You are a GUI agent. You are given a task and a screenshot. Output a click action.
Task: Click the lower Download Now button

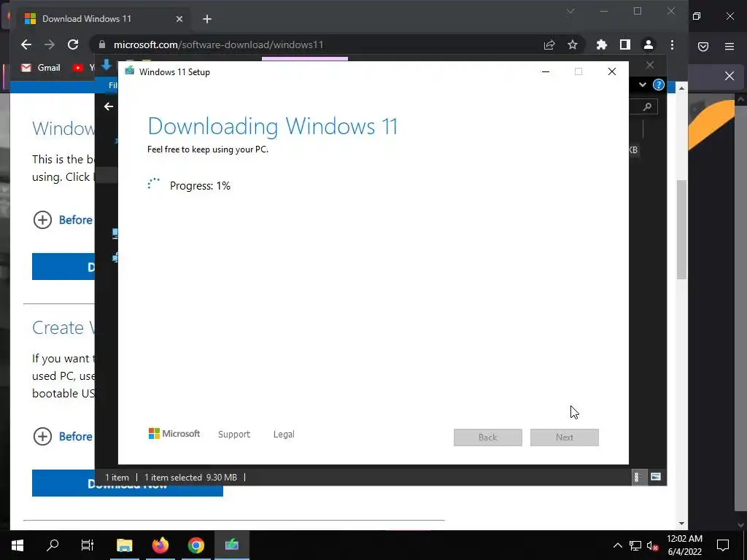point(127,483)
